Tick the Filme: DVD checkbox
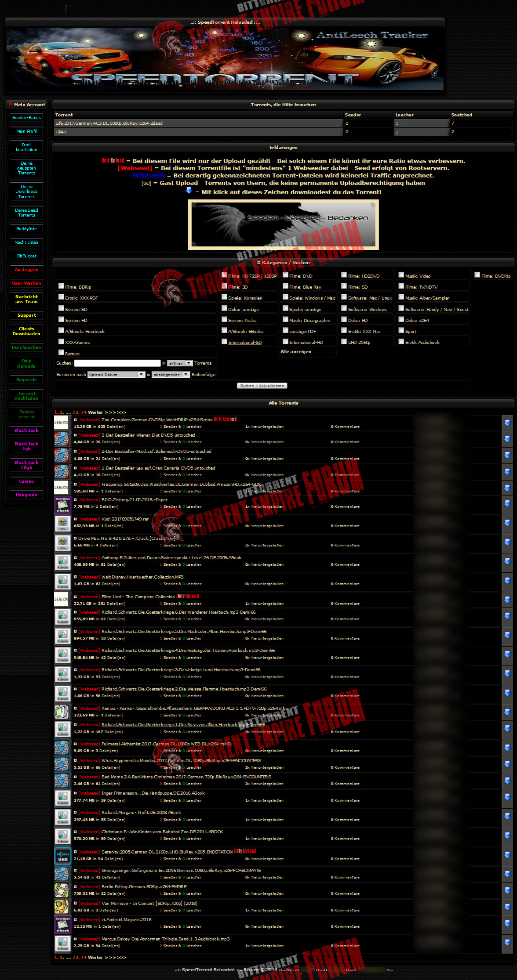Image resolution: width=517 pixels, height=980 pixels. 285,275
